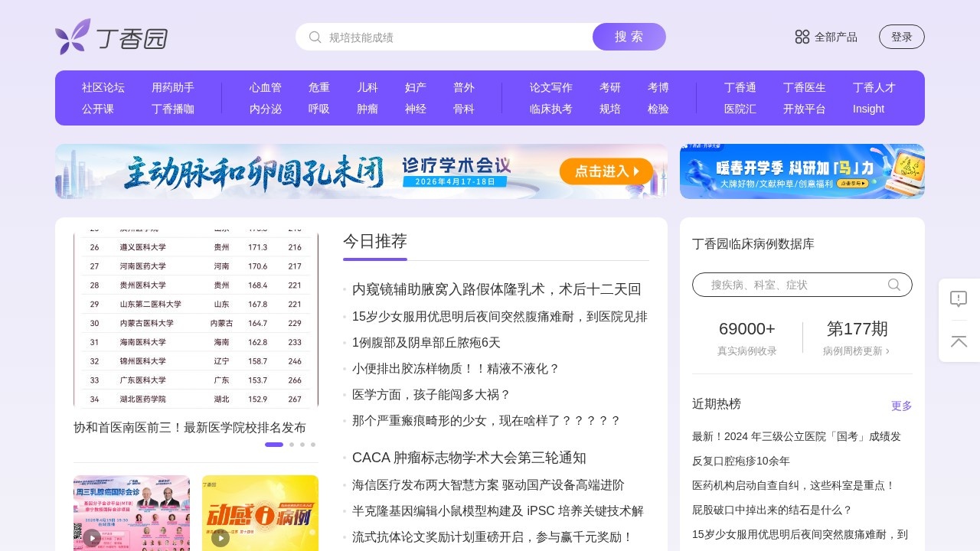Open hot item 反复口腔疱疹10余年

point(741,461)
